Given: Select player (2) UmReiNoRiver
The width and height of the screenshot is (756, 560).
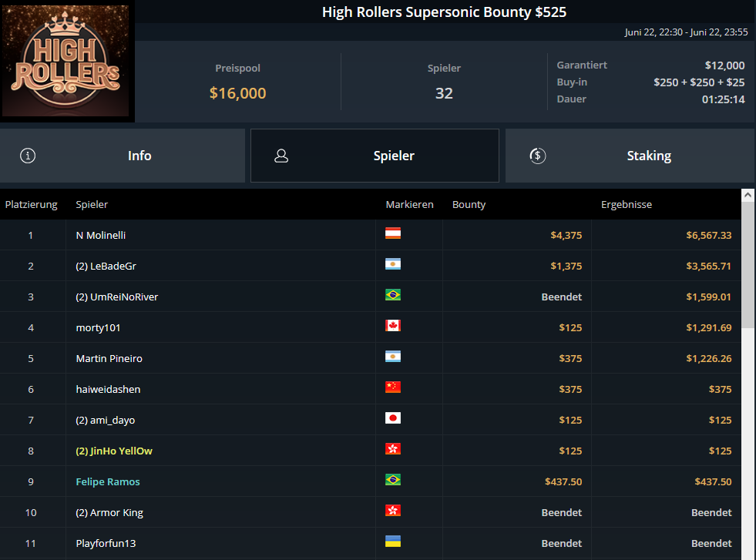Looking at the screenshot, I should [x=116, y=297].
